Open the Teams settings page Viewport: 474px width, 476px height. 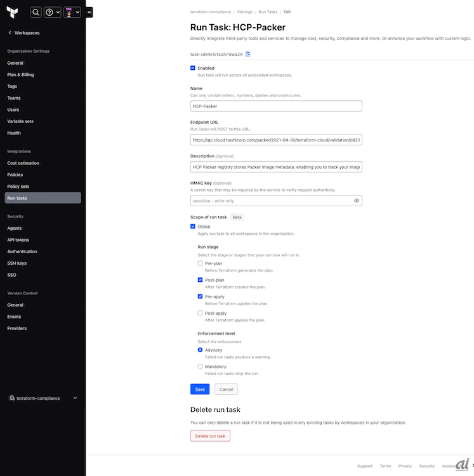[14, 98]
